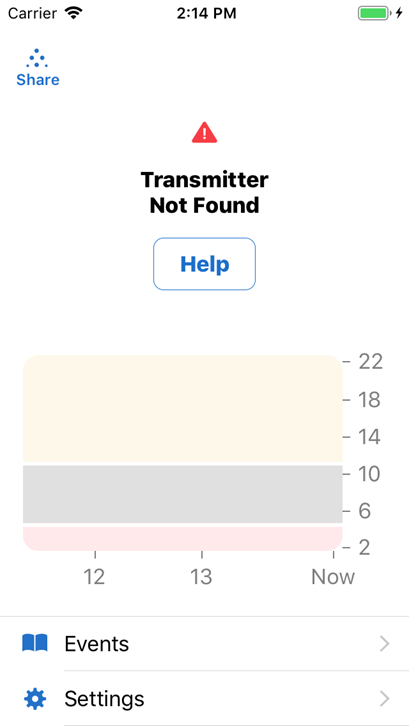This screenshot has height=726, width=409.
Task: Tap the 22 value on graph axis
Action: click(x=371, y=361)
